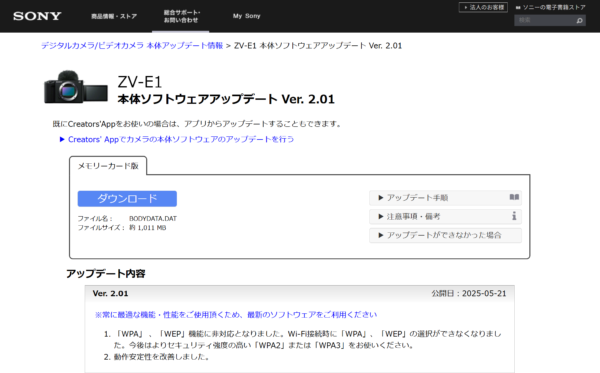
Task: Click the arrow icon on アップデート手順
Action: (380, 198)
